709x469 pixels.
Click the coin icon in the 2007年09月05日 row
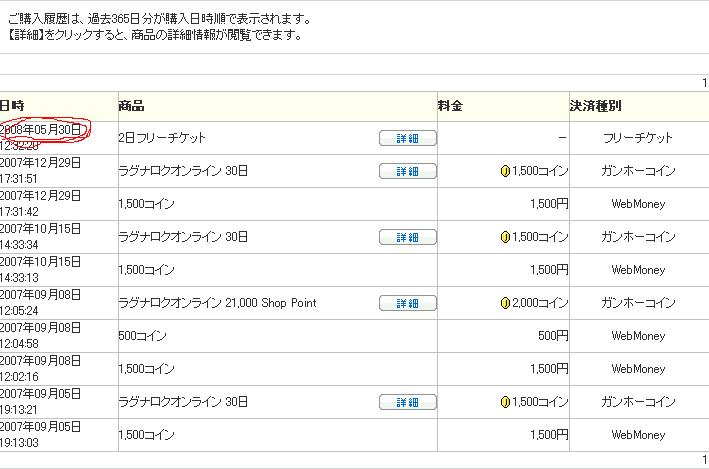click(505, 402)
